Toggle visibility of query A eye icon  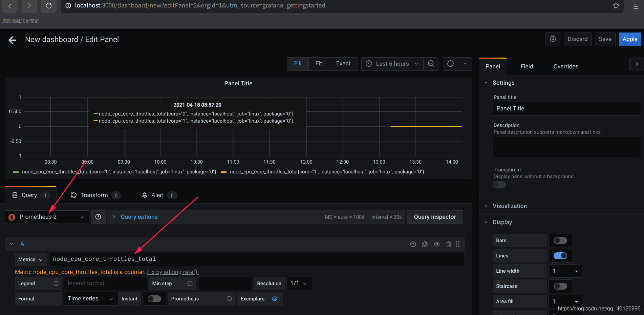pos(437,244)
